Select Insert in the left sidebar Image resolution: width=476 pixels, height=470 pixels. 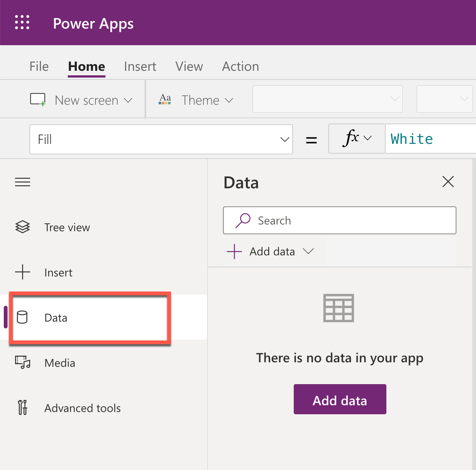pos(104,272)
